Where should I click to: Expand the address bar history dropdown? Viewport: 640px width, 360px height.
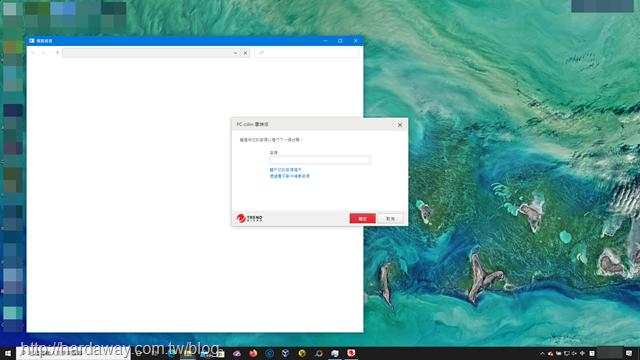tap(235, 53)
